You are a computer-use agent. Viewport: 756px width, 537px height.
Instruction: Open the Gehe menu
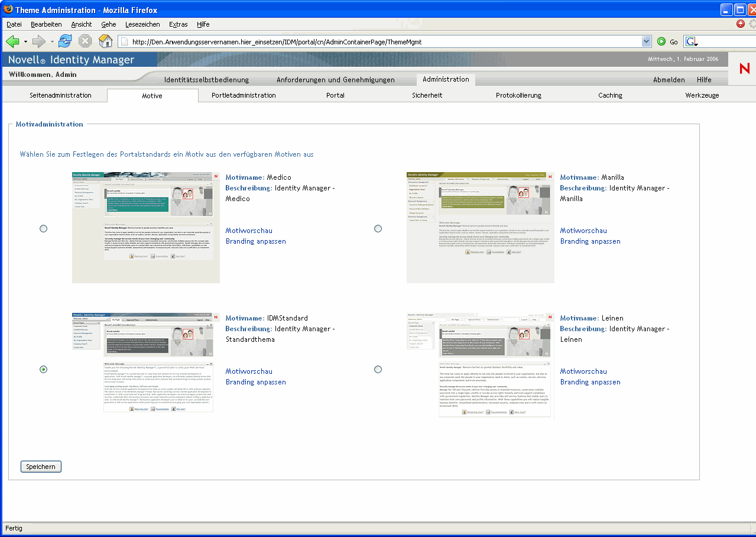click(109, 24)
